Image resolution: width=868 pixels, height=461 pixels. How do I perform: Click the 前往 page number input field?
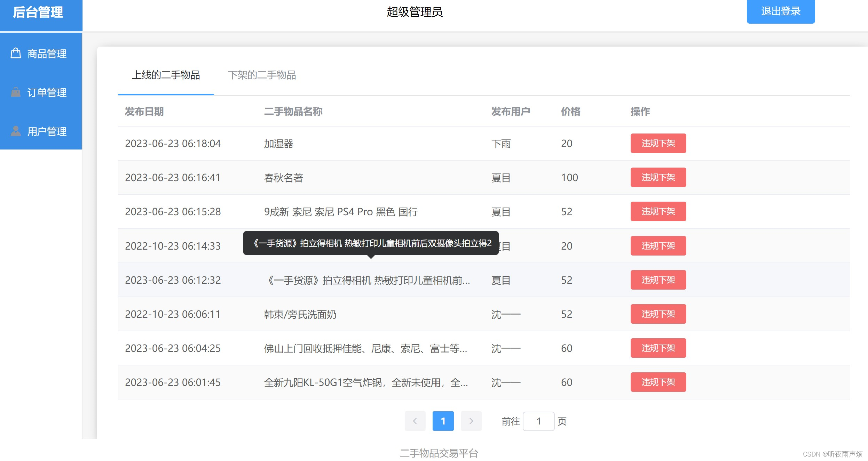[538, 421]
